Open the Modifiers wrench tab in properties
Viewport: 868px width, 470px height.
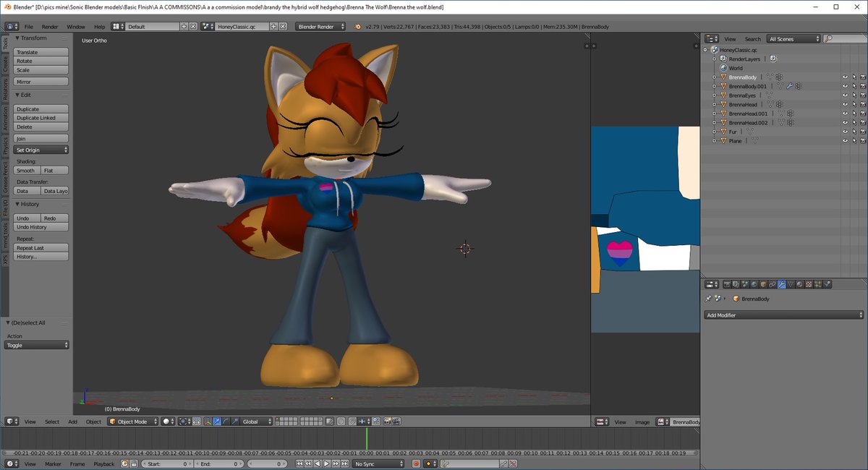782,284
